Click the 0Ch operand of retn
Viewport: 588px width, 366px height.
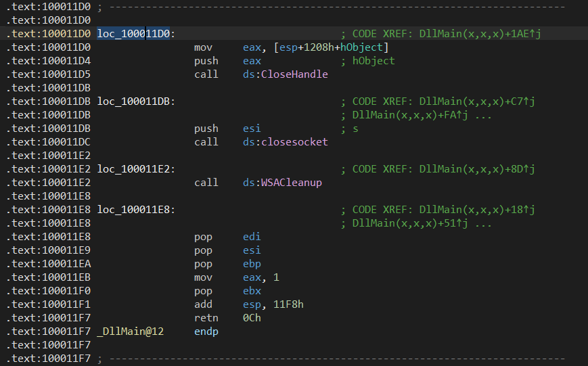pos(252,317)
